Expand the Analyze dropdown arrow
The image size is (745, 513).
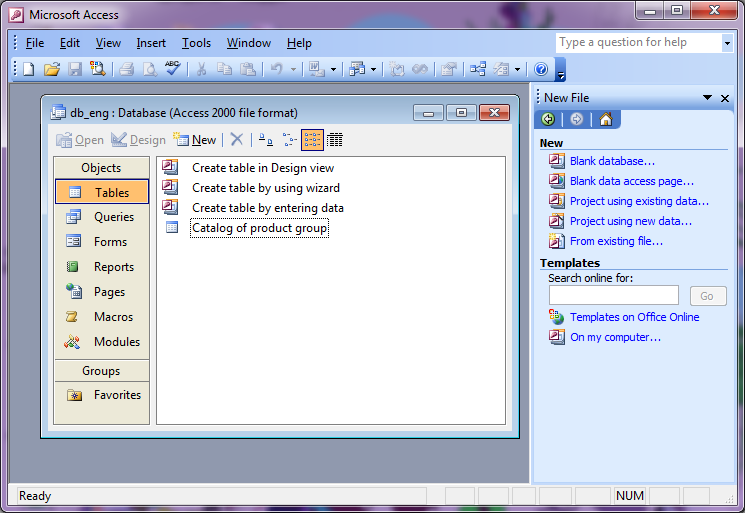click(x=373, y=70)
